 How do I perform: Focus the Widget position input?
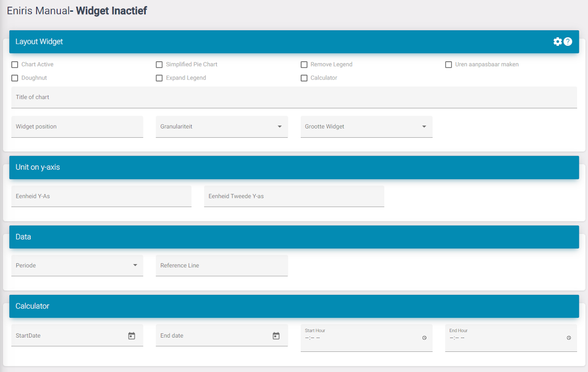pos(77,127)
